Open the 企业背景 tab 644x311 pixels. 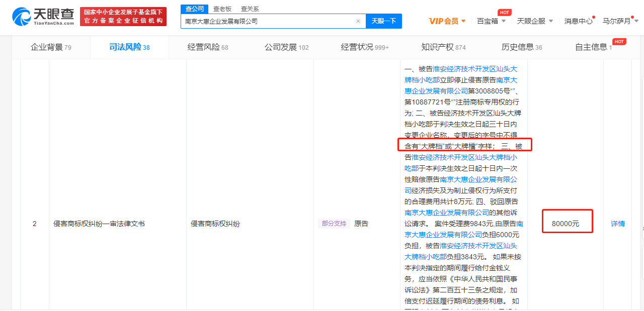point(51,47)
